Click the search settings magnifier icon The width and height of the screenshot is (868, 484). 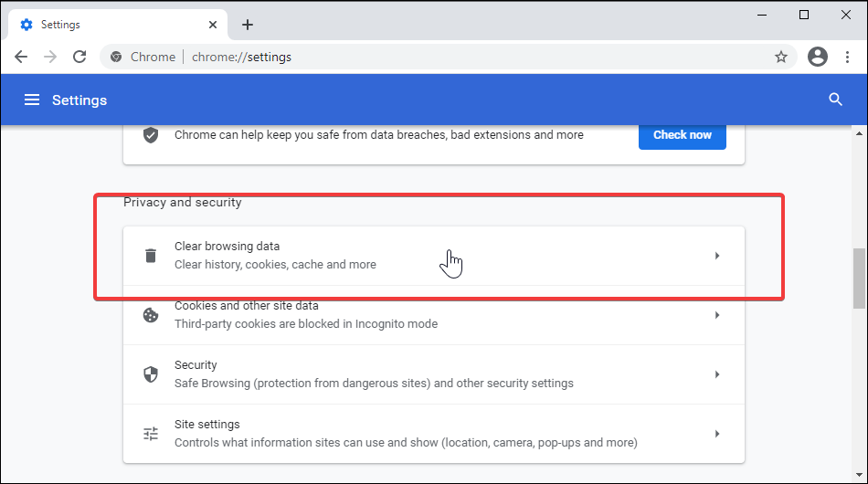pos(835,100)
